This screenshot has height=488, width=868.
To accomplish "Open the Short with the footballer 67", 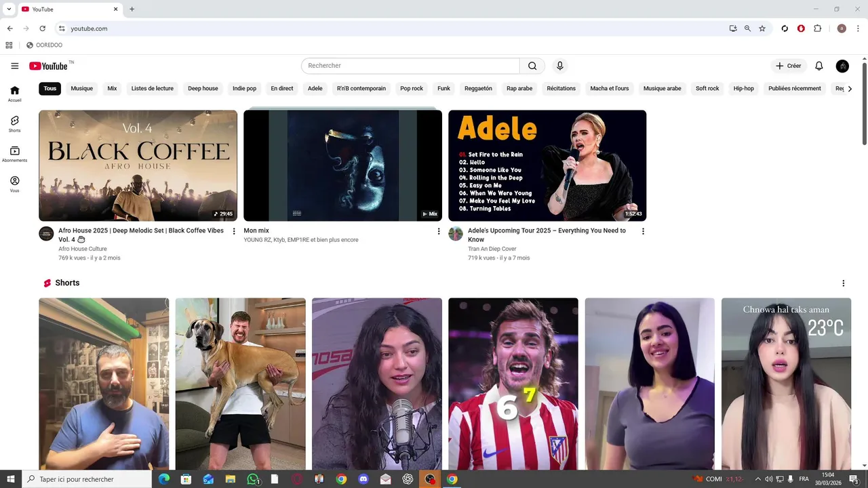I will [x=513, y=384].
